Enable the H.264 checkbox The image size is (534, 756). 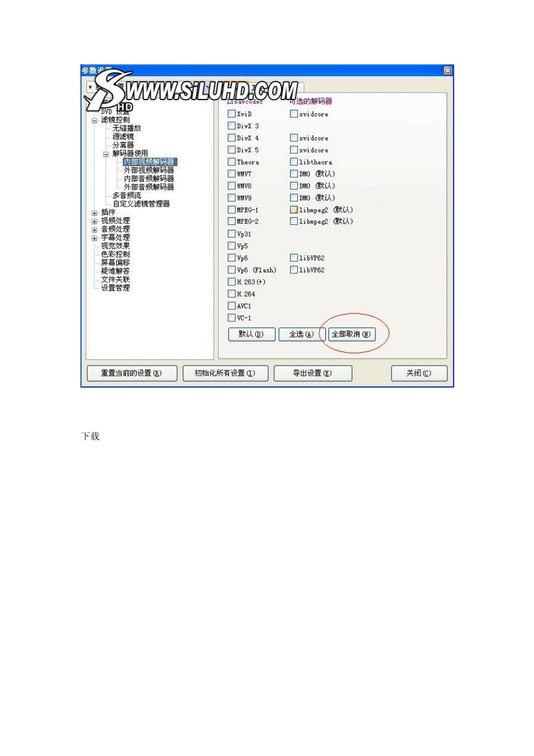[232, 294]
